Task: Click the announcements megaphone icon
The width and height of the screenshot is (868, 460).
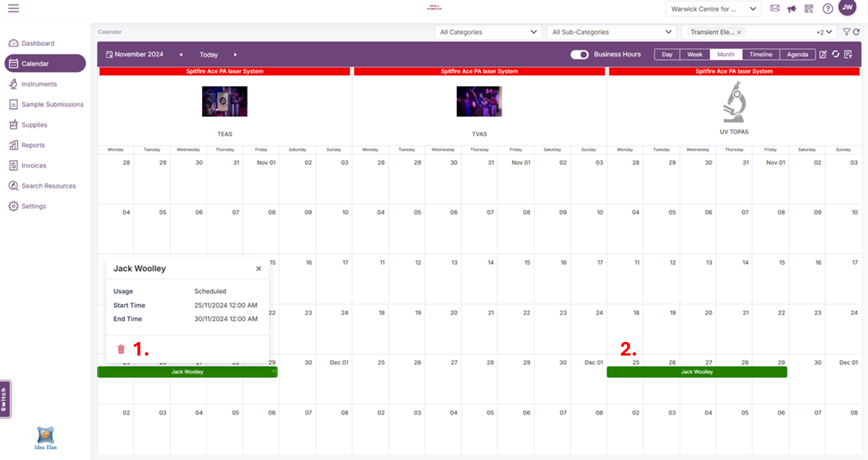Action: (x=791, y=9)
